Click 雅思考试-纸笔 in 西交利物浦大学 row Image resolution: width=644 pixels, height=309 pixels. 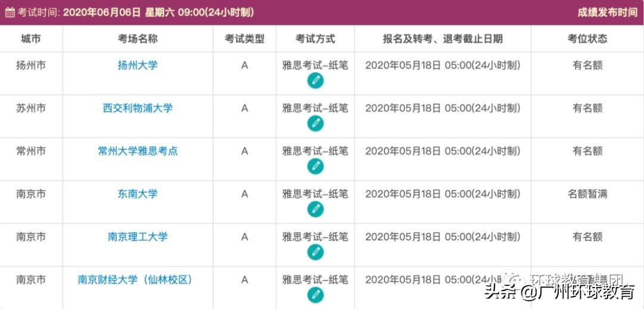[x=315, y=108]
